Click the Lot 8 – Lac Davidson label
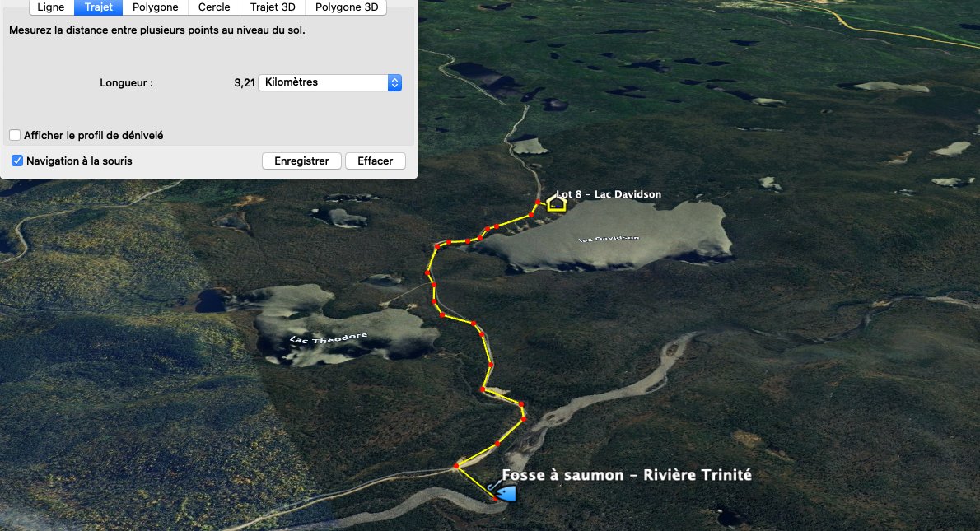The width and height of the screenshot is (980, 531). click(x=608, y=194)
